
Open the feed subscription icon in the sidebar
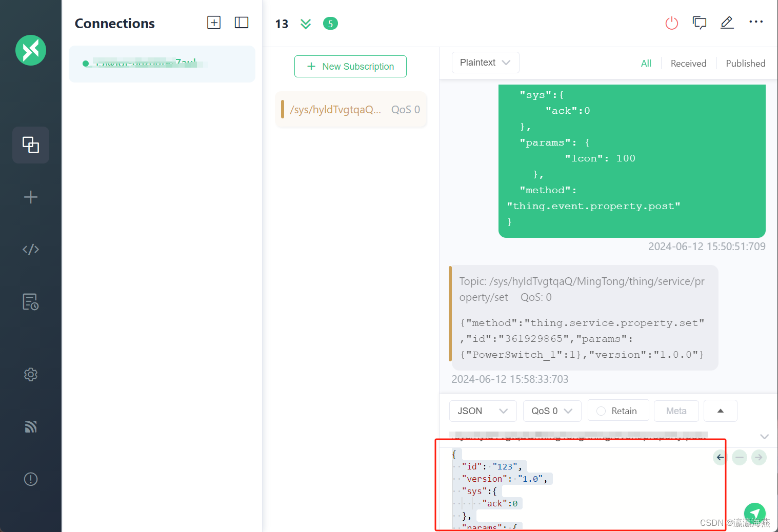point(31,427)
